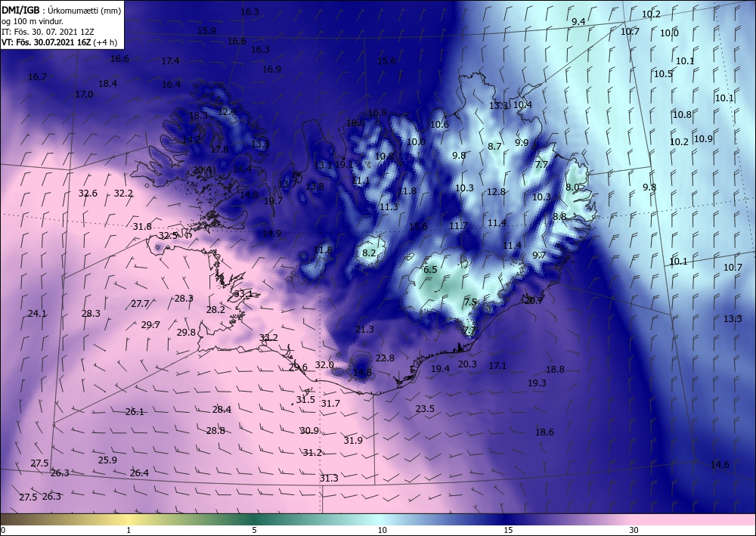
Task: Click the 14.6 value in the southeast
Action: [720, 465]
